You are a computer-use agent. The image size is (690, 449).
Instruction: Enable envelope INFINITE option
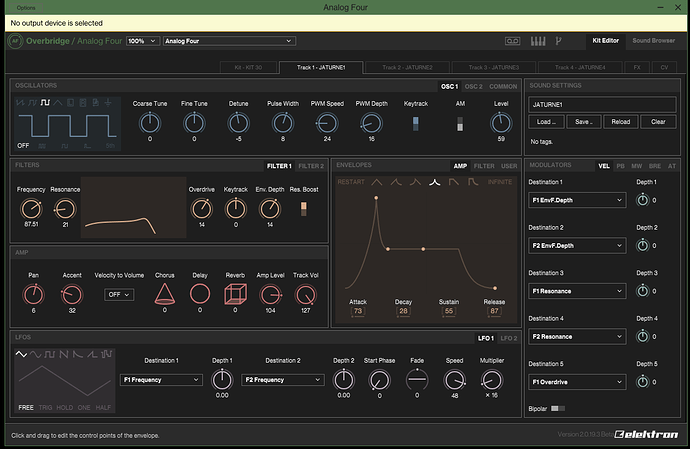click(500, 182)
